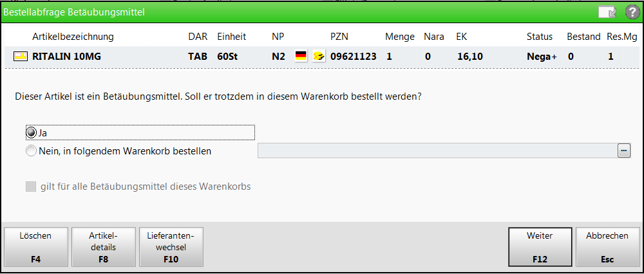The width and height of the screenshot is (644, 274).
Task: Click the Abbrechen Esc button
Action: coord(607,247)
